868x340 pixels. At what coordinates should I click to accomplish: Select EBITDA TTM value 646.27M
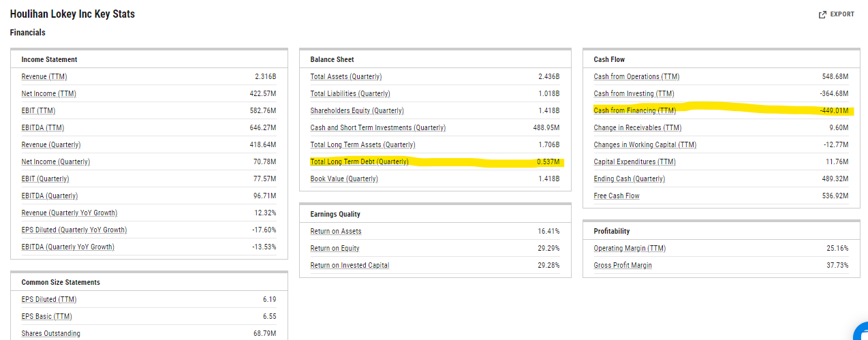263,127
